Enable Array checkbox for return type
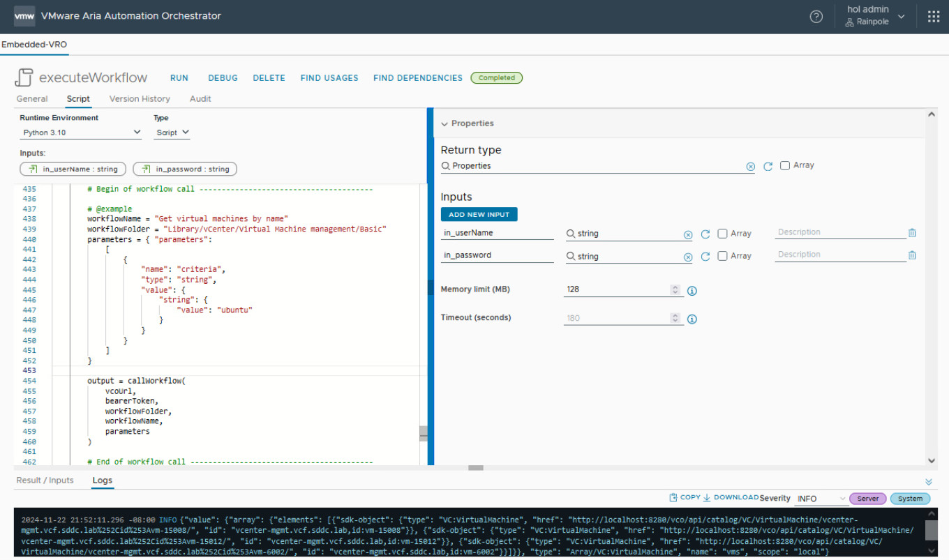The width and height of the screenshot is (949, 560). (x=785, y=166)
